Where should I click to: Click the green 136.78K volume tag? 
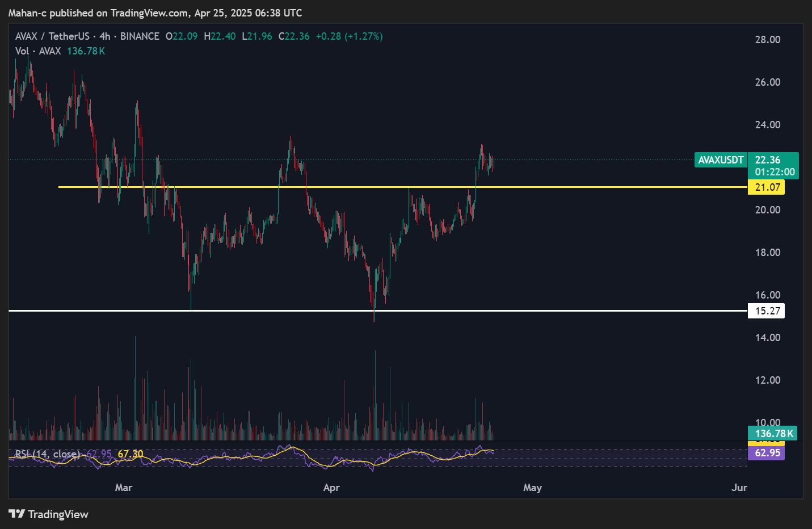click(773, 434)
